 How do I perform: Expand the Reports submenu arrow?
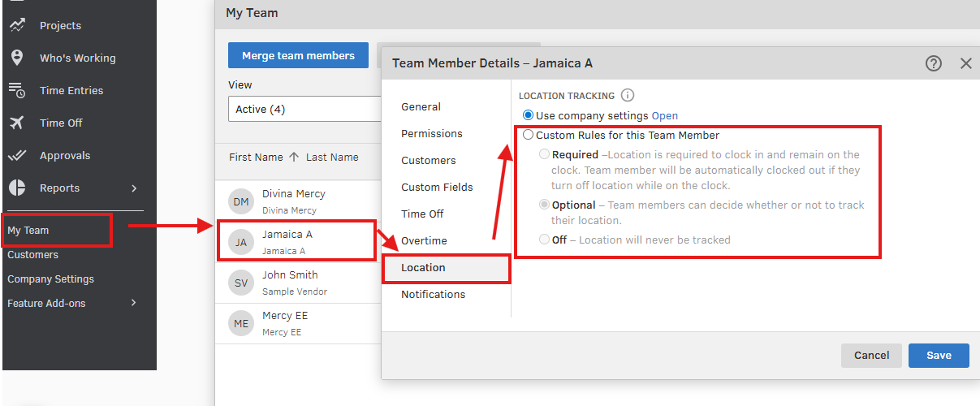tap(134, 188)
